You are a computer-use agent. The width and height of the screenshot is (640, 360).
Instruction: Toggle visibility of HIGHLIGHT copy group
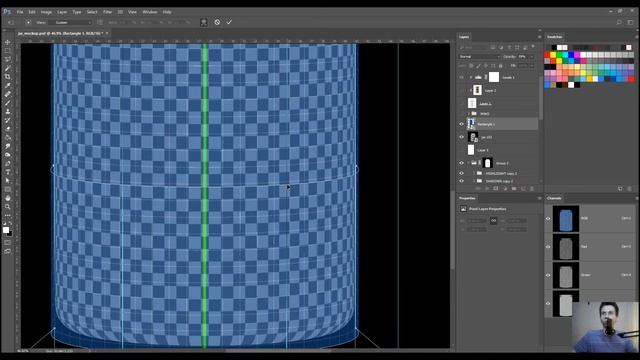462,173
